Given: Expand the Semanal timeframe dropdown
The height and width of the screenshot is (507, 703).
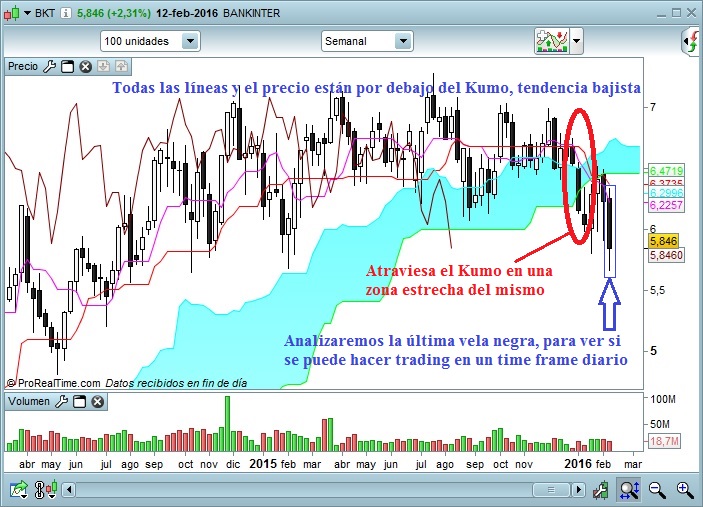Looking at the screenshot, I should pos(367,41).
